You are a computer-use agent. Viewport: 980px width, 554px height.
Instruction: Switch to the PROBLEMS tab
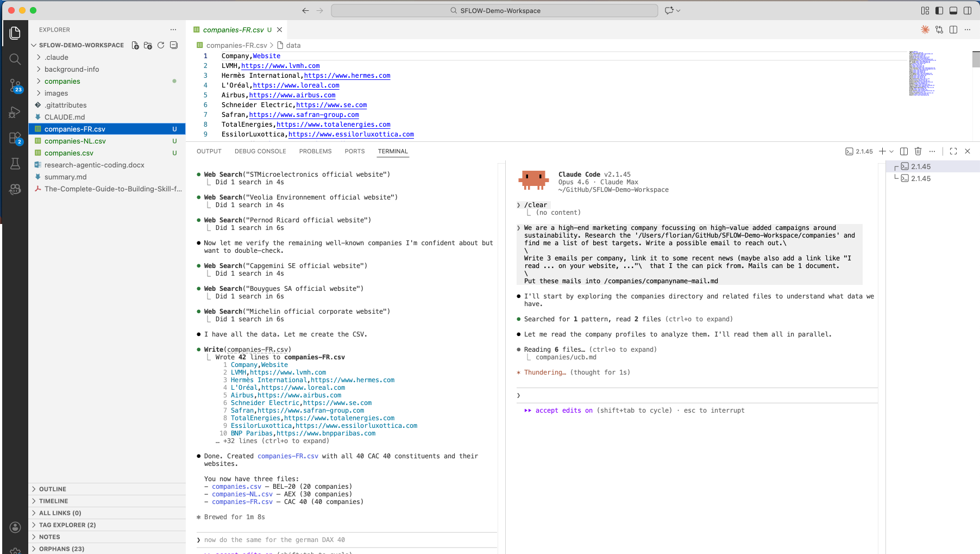[315, 151]
